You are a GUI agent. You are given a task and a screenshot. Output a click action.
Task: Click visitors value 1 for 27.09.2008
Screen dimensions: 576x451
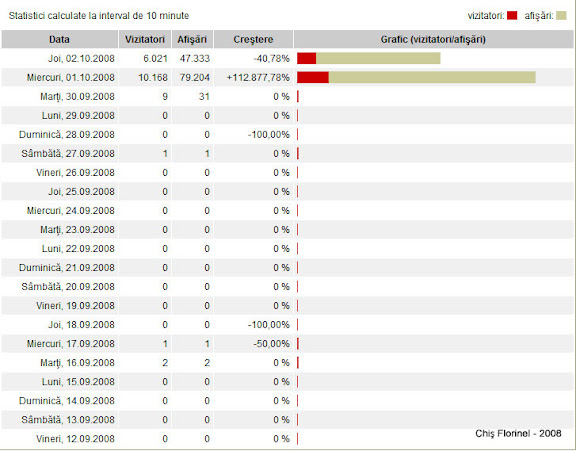165,154
